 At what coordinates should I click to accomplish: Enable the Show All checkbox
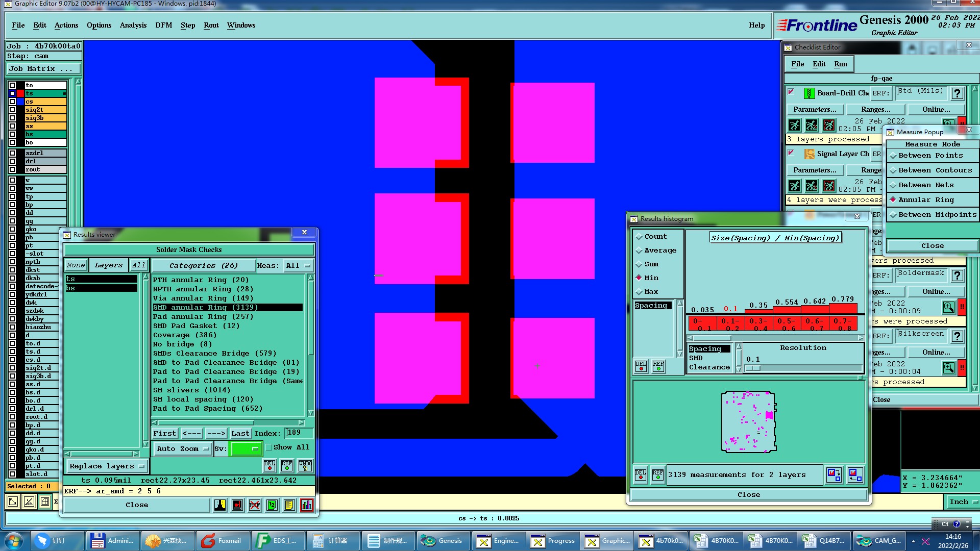[x=269, y=447]
